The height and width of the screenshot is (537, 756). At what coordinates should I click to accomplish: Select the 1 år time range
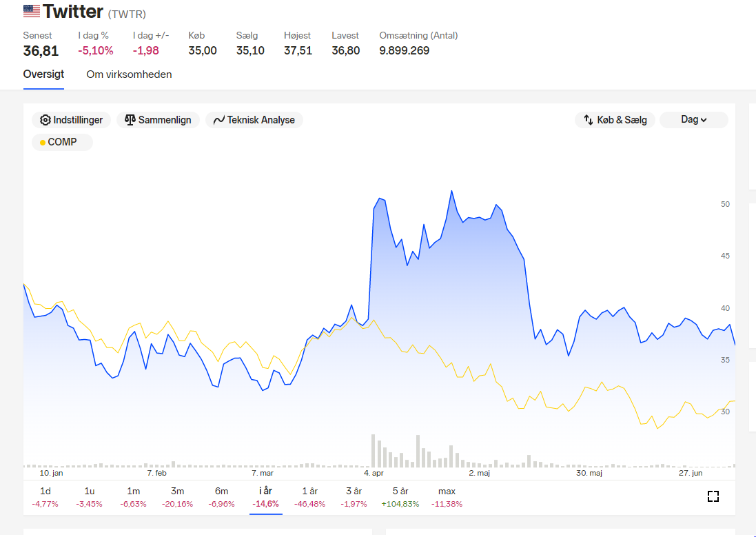tap(310, 498)
